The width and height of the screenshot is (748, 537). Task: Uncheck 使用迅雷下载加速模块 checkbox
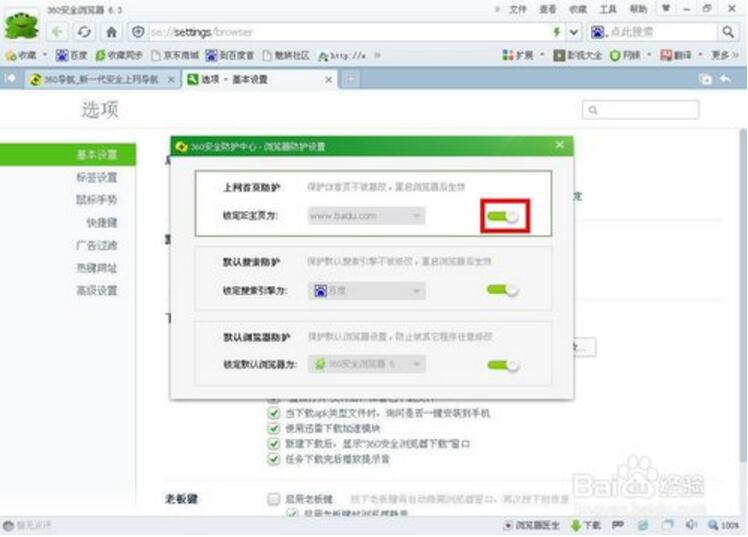[274, 428]
